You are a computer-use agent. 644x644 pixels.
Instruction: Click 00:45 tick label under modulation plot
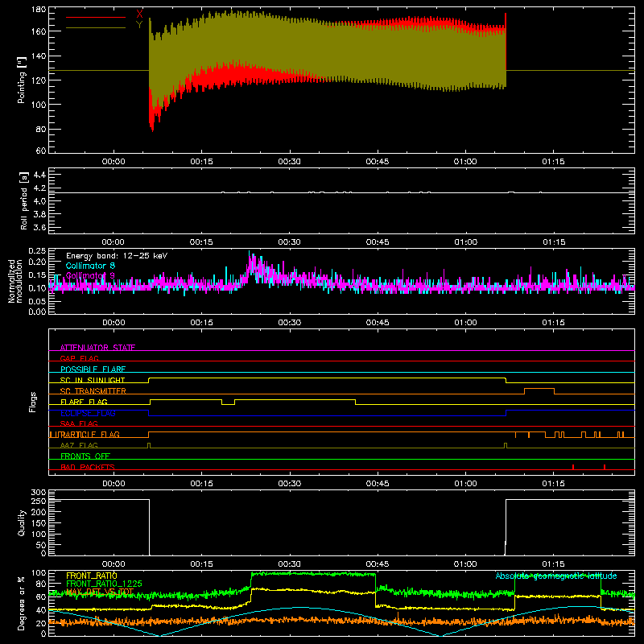tap(378, 323)
